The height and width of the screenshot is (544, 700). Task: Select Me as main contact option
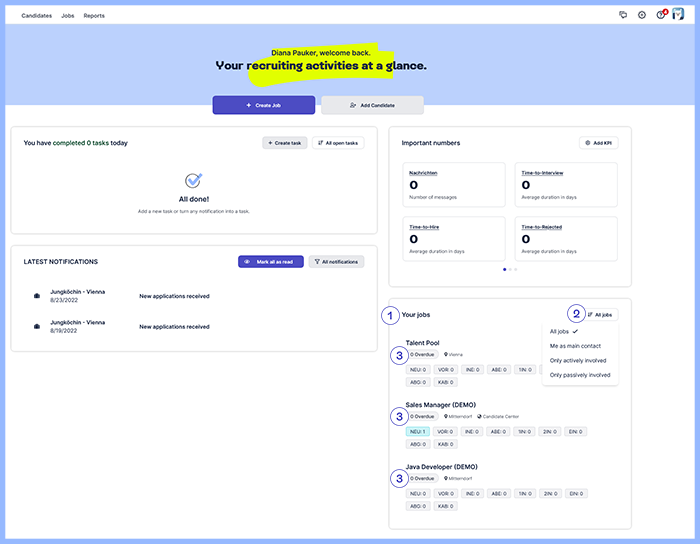coord(575,346)
